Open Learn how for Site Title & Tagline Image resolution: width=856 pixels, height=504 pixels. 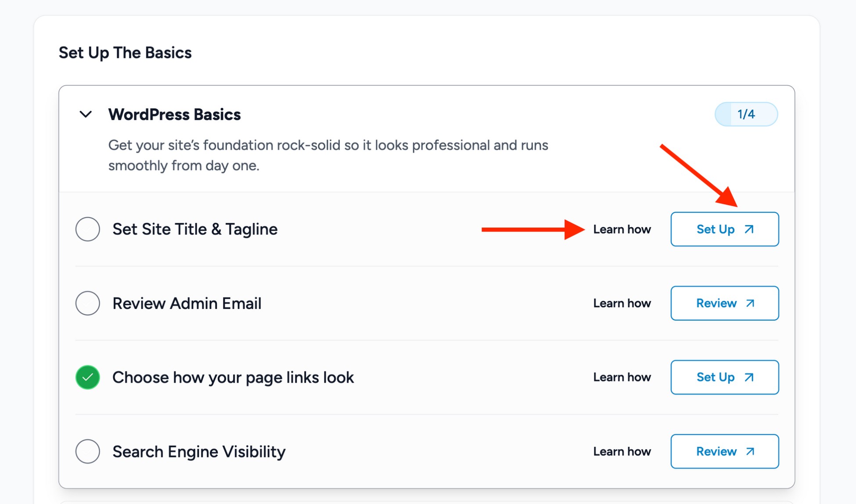coord(622,229)
